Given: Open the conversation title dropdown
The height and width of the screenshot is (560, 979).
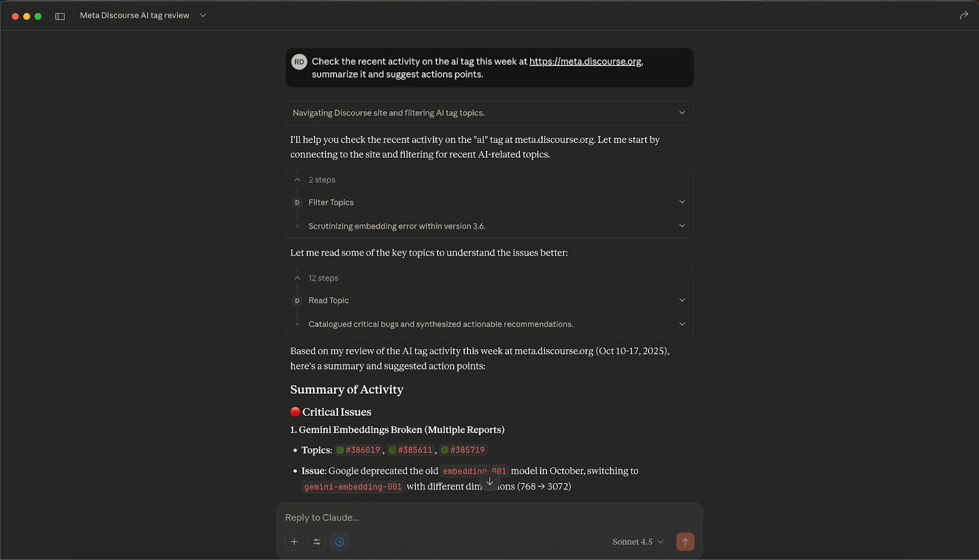Looking at the screenshot, I should click(203, 15).
